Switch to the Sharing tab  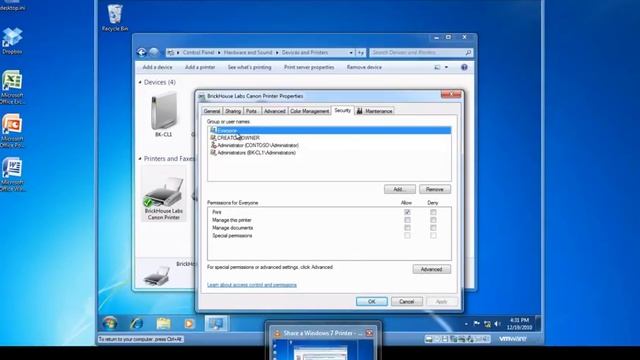[233, 111]
